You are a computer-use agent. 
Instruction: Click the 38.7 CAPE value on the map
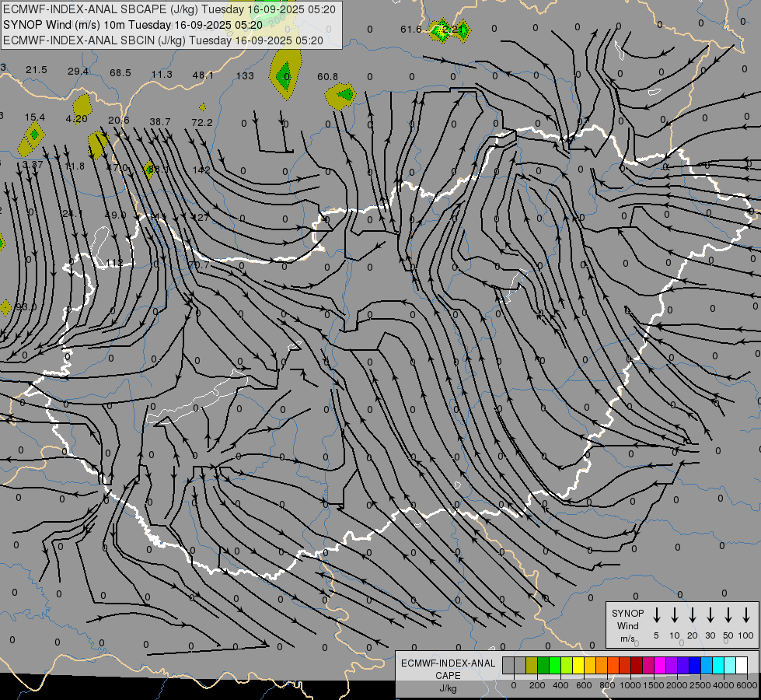[160, 121]
